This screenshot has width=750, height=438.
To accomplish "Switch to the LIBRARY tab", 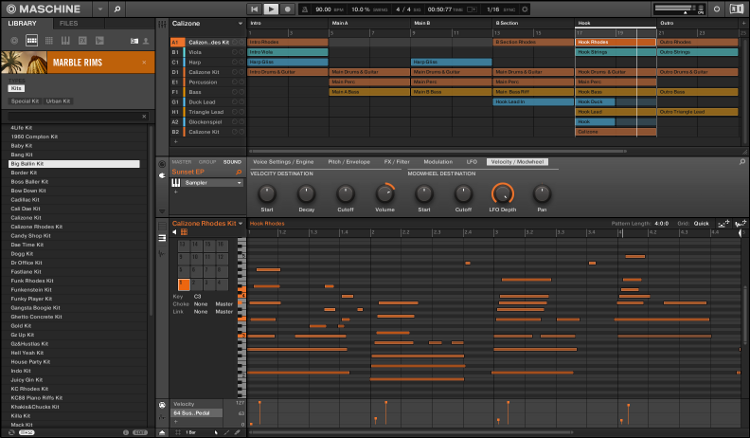I will point(22,23).
